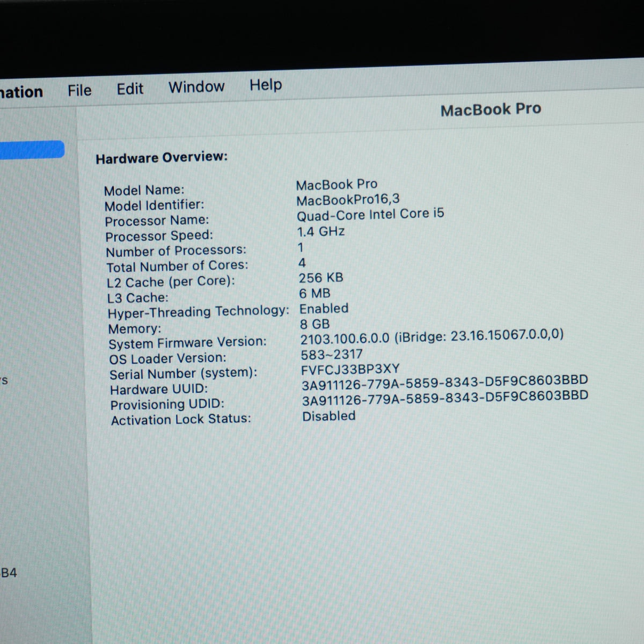Select the system firmware version value 2103.100.6.0.0
The image size is (644, 644).
point(432,336)
